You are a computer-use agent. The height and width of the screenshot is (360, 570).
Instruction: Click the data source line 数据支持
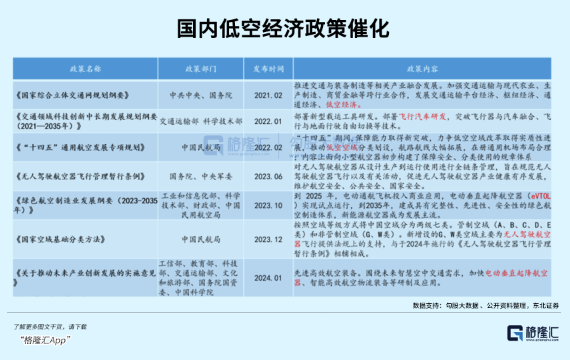point(486,306)
